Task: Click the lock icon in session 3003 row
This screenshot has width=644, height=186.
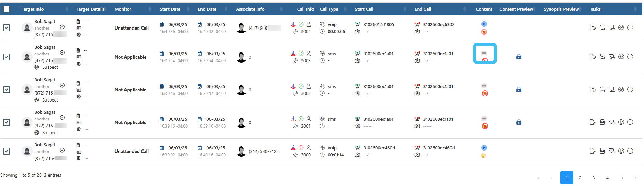Action: 519,57
